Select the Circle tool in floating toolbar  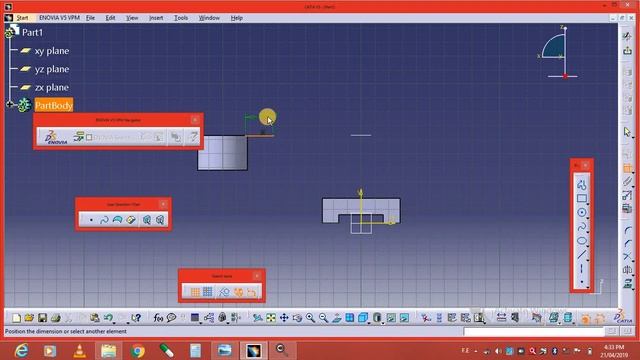(x=582, y=212)
